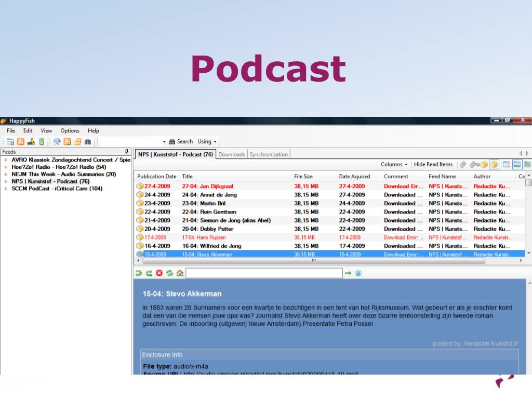Select the 16-04: Wilfried de Jong episode
532x399 pixels.
330,246
